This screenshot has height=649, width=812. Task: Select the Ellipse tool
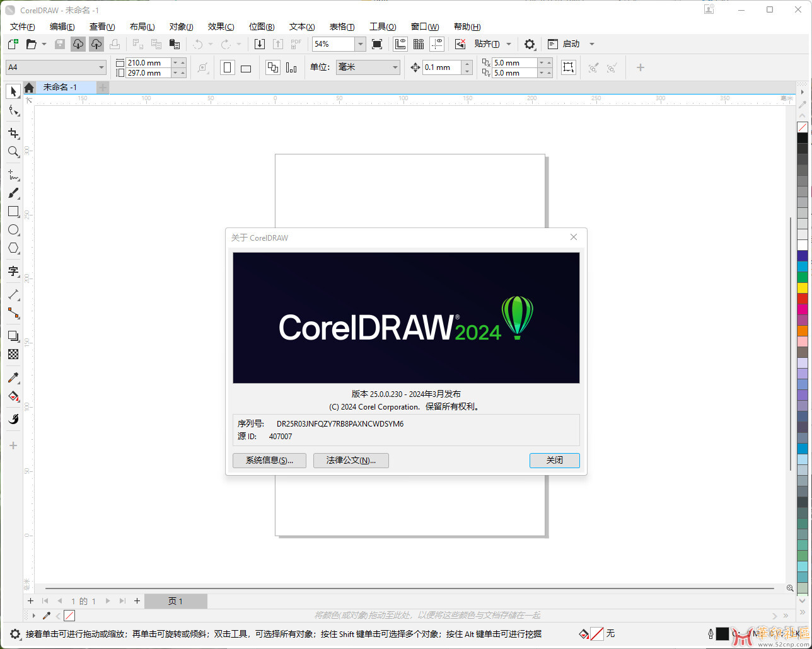click(13, 230)
